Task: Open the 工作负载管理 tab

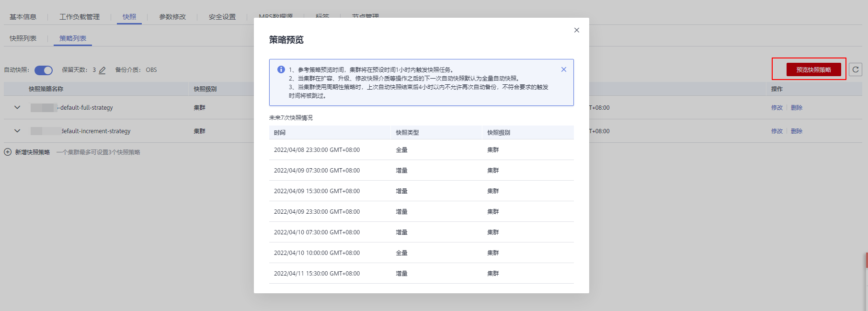Action: pos(80,17)
